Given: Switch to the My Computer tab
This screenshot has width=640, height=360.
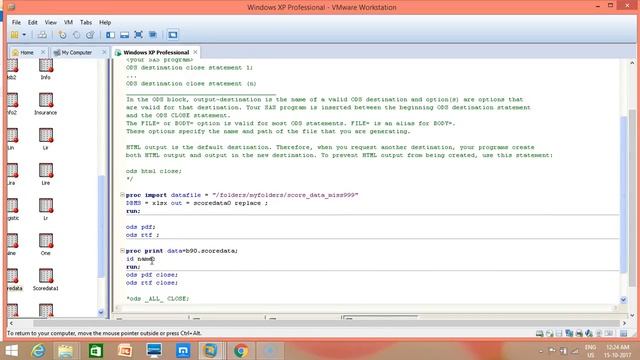Looking at the screenshot, I should click(x=76, y=53).
